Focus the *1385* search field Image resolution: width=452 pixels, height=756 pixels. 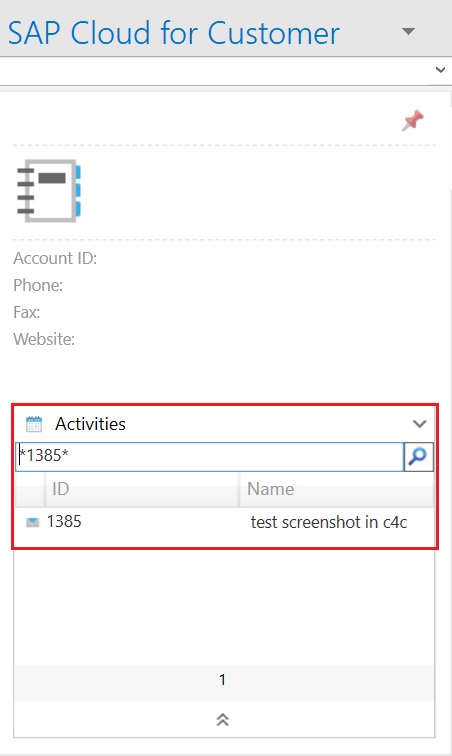210,456
